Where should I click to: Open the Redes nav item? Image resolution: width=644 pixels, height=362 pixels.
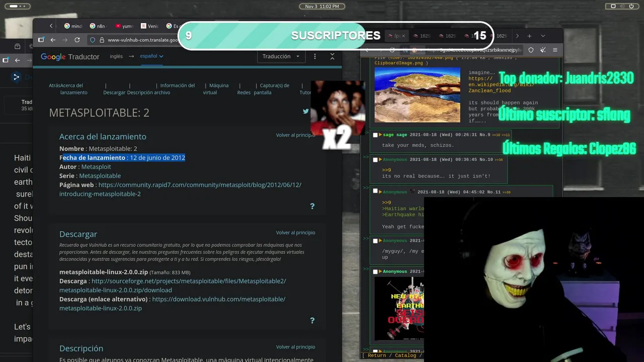tap(244, 93)
